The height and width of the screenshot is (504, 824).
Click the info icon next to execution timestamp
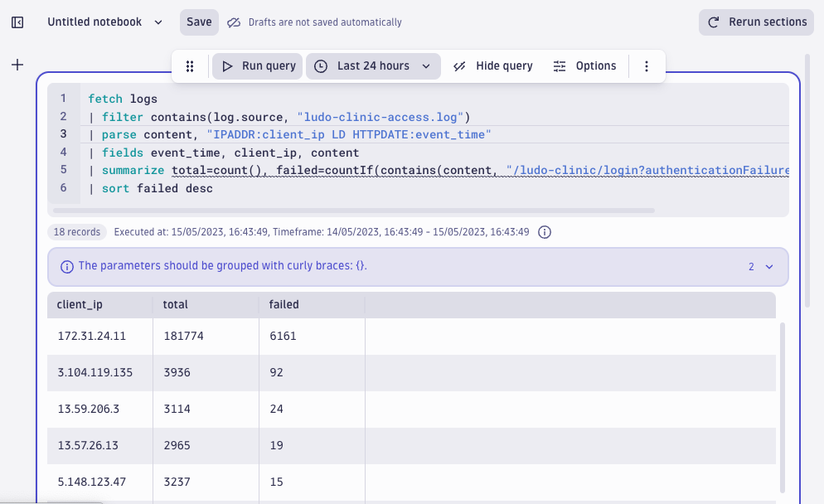coord(545,232)
